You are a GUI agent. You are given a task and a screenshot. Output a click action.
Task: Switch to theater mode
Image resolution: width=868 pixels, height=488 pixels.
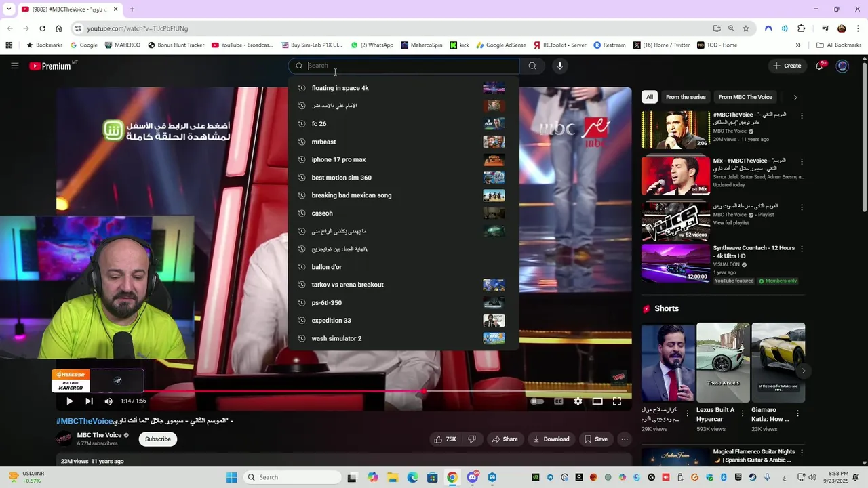point(597,401)
